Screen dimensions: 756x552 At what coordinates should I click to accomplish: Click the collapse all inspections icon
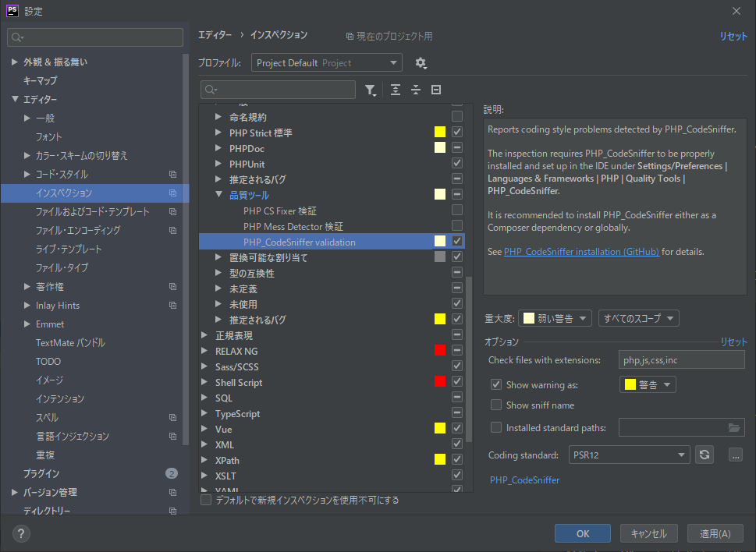coord(416,90)
